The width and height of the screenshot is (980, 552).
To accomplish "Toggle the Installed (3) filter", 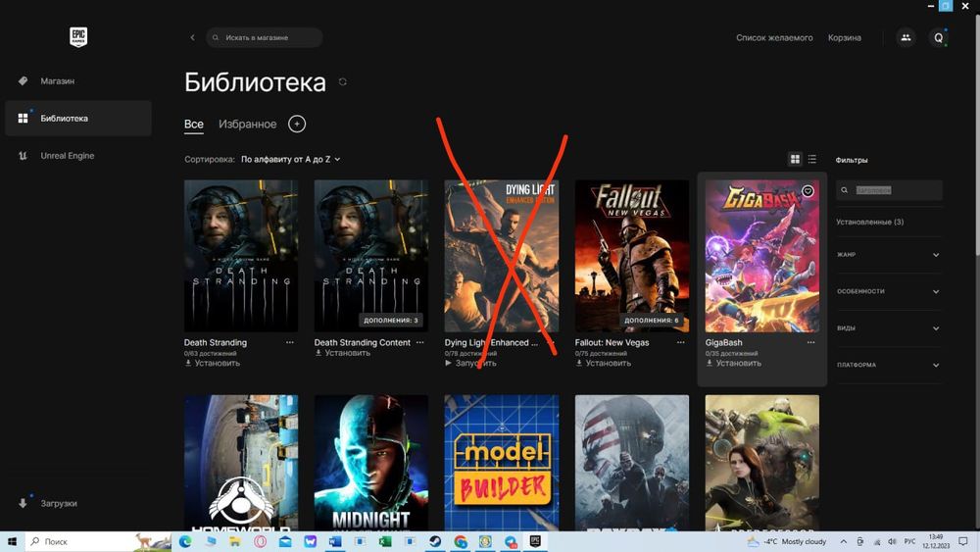I will 870,222.
